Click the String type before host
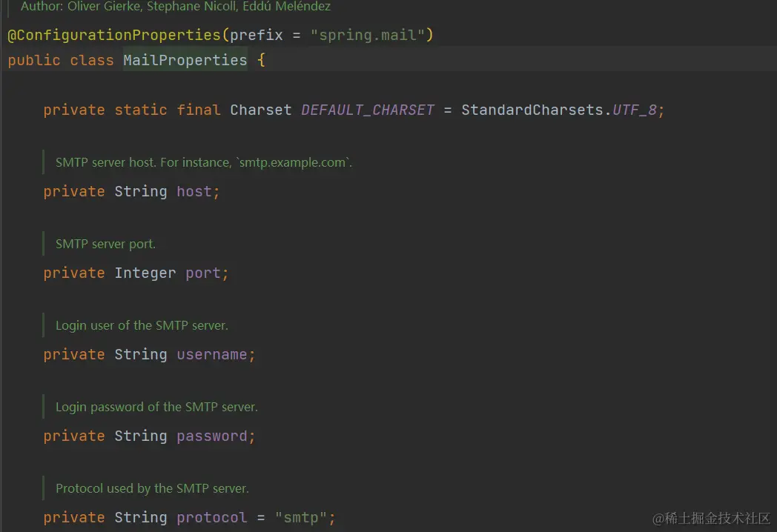 [141, 192]
